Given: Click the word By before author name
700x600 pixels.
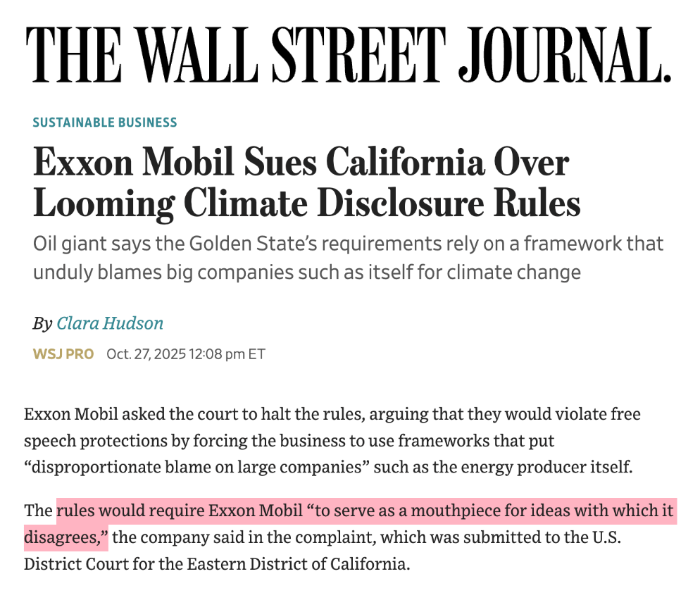Looking at the screenshot, I should pyautogui.click(x=42, y=323).
